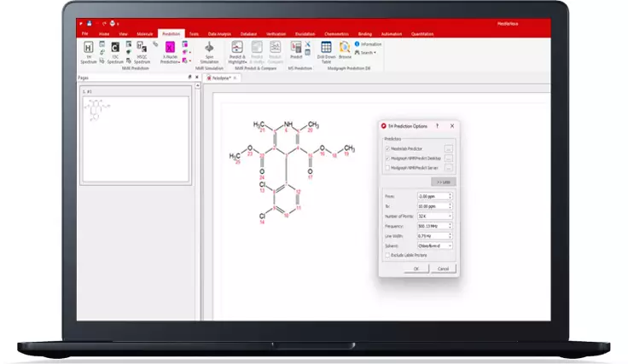
Task: Click the 13C Spectrum prediction icon
Action: click(115, 49)
